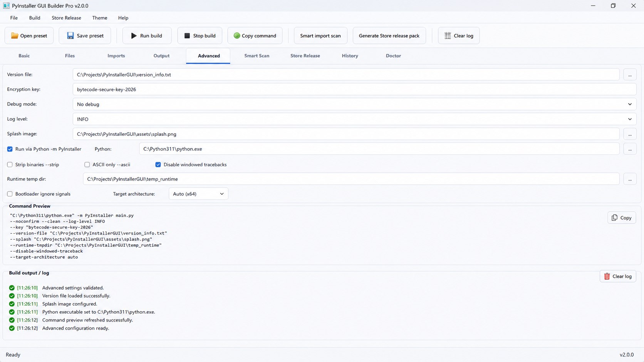Click the Run build play icon

click(134, 36)
